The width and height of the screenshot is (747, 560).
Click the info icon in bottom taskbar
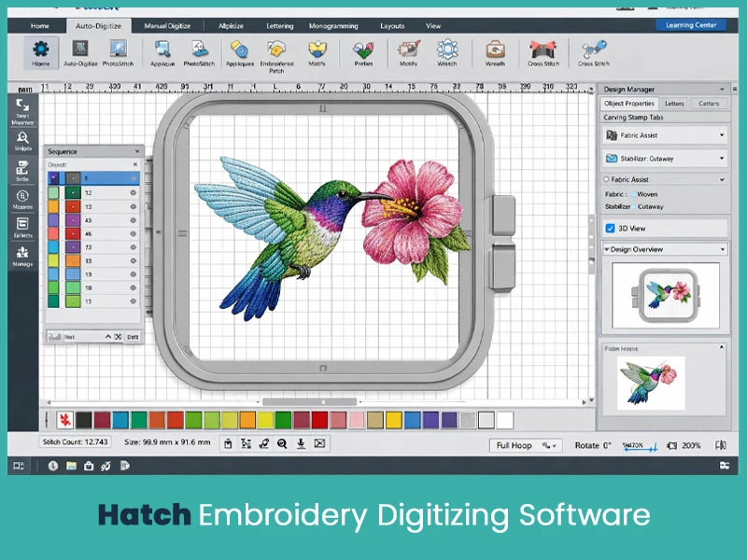pos(53,466)
